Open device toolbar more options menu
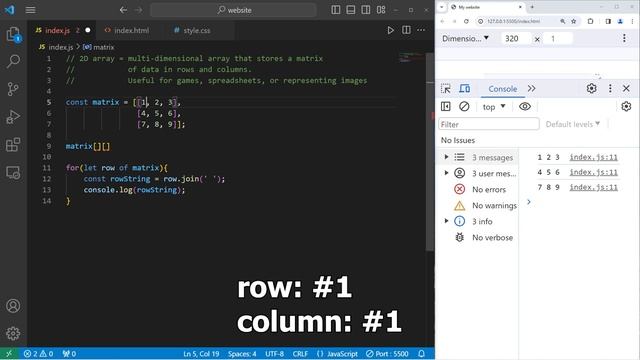The width and height of the screenshot is (640, 360). [x=624, y=38]
